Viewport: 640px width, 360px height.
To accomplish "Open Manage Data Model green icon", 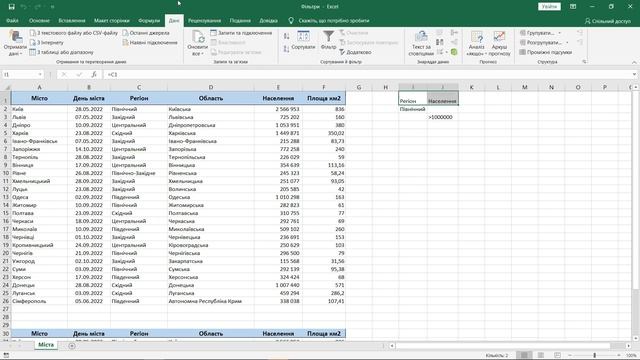I will (x=454, y=52).
